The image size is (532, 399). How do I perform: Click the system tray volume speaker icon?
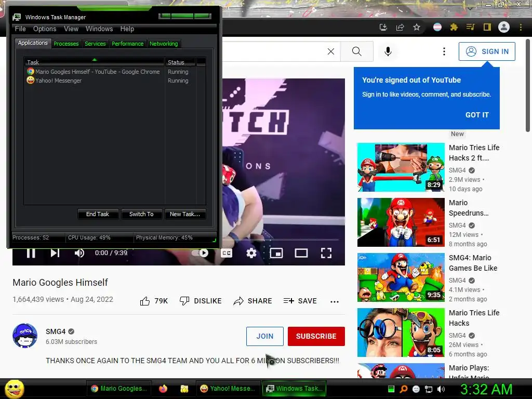pyautogui.click(x=441, y=390)
